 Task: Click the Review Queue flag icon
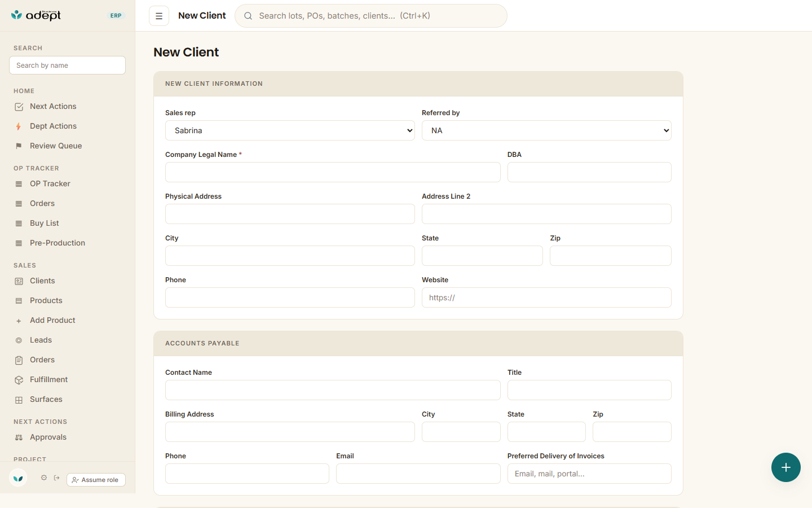pyautogui.click(x=19, y=146)
